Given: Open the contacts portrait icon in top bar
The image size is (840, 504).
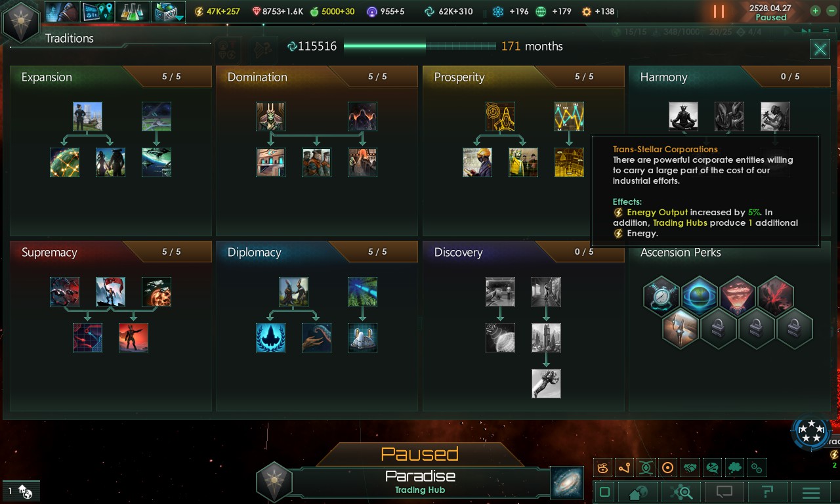Looking at the screenshot, I should click(x=62, y=12).
